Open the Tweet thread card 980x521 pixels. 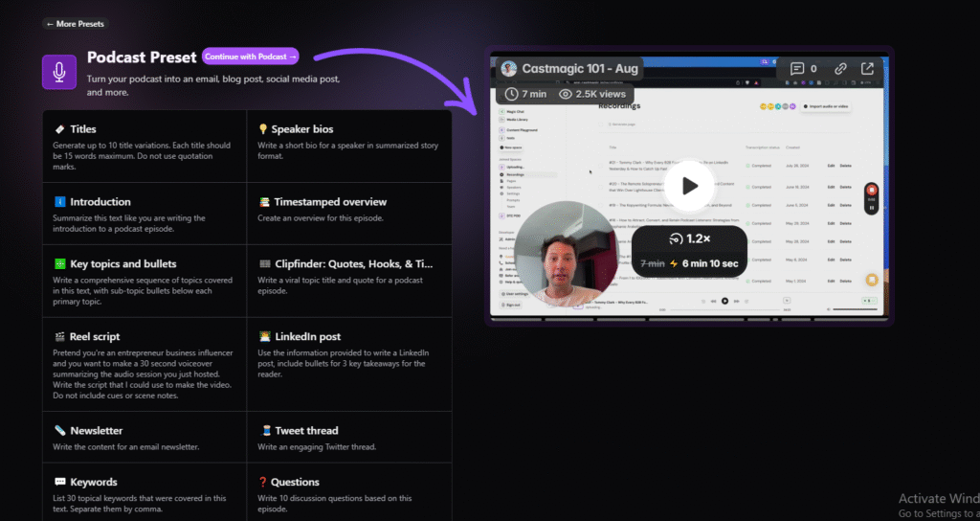click(x=349, y=438)
